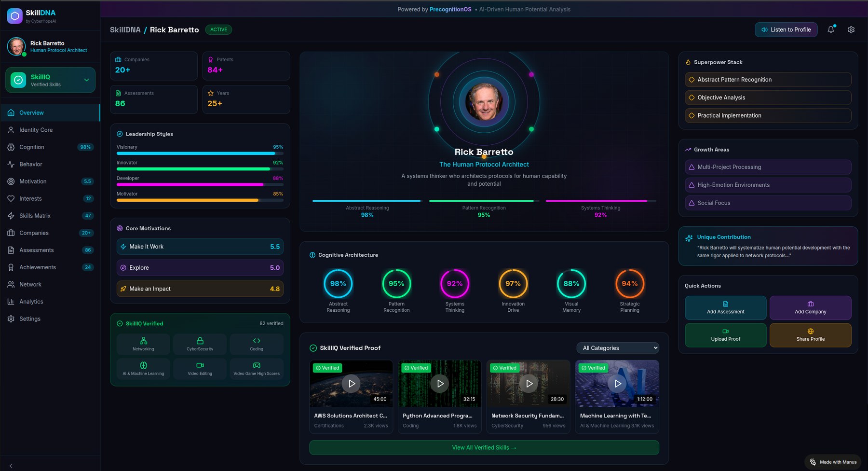
Task: Open the AI & Machine Learning tile
Action: coord(143,368)
